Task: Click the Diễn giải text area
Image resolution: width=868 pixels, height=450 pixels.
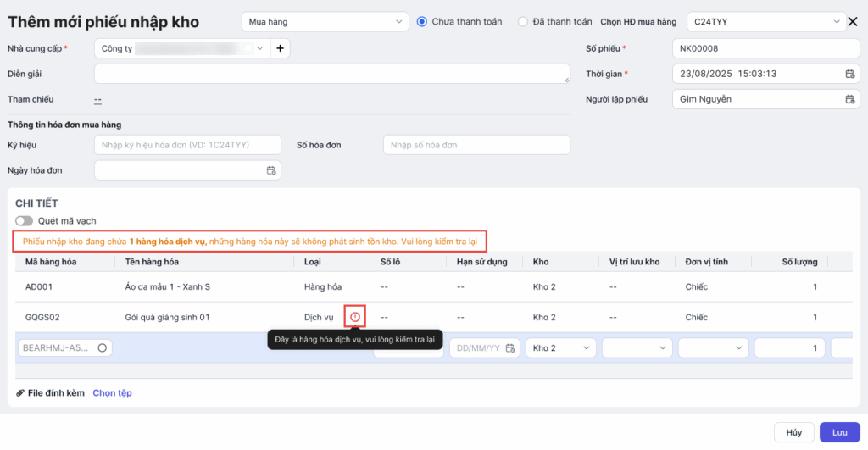Action: 331,75
